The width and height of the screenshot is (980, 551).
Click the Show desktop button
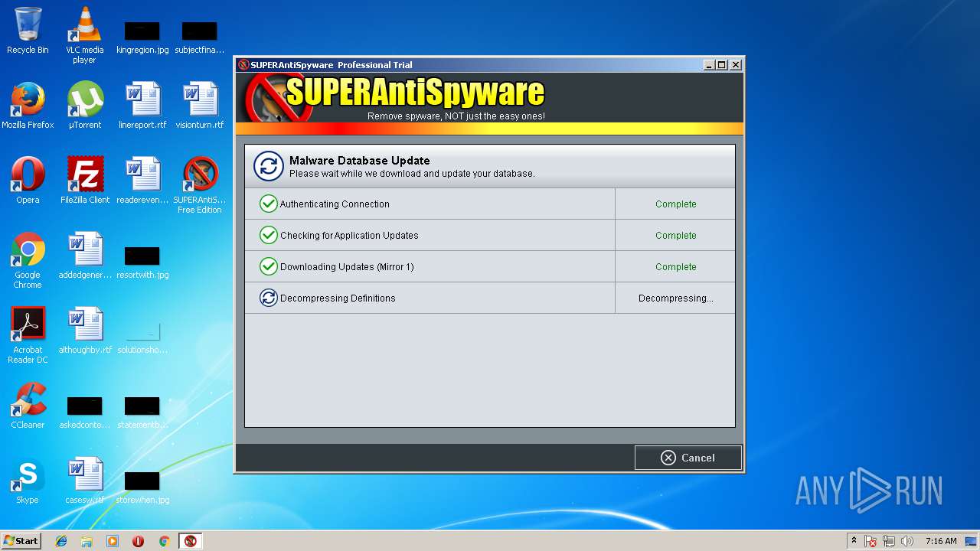point(972,541)
